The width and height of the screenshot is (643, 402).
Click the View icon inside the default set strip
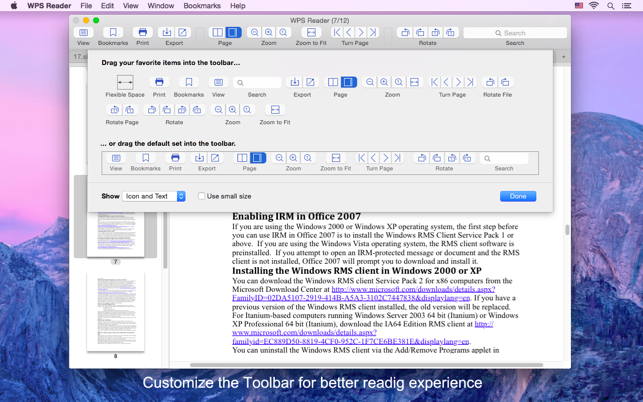(x=116, y=158)
